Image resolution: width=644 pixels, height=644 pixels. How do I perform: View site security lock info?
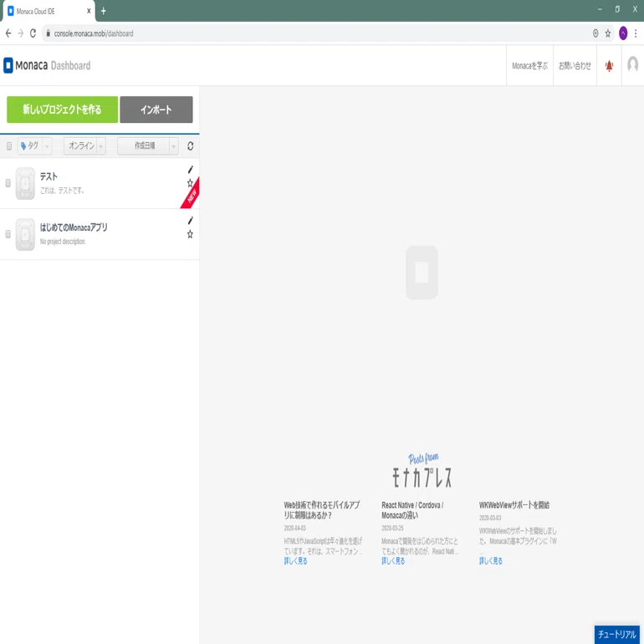tap(48, 33)
